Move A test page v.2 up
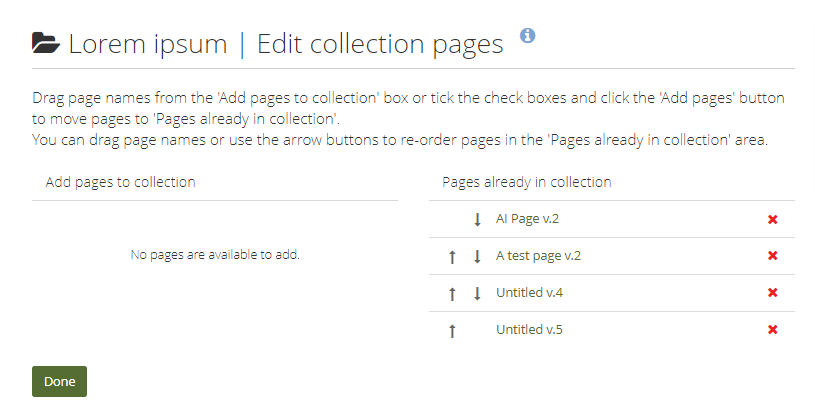The image size is (815, 415). pos(452,256)
